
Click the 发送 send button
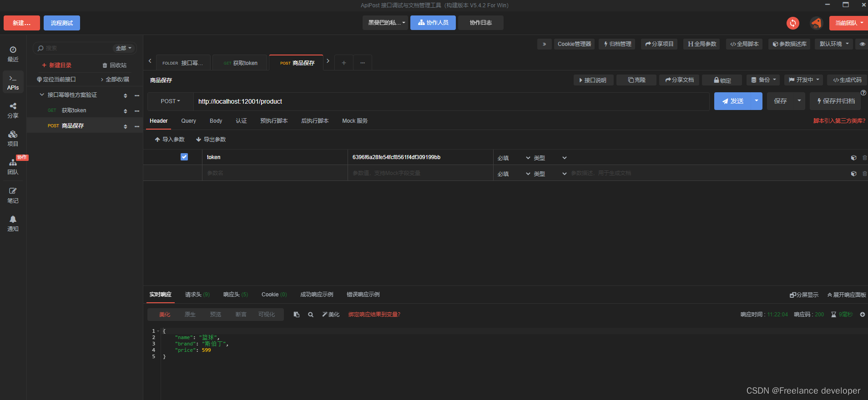[732, 101]
